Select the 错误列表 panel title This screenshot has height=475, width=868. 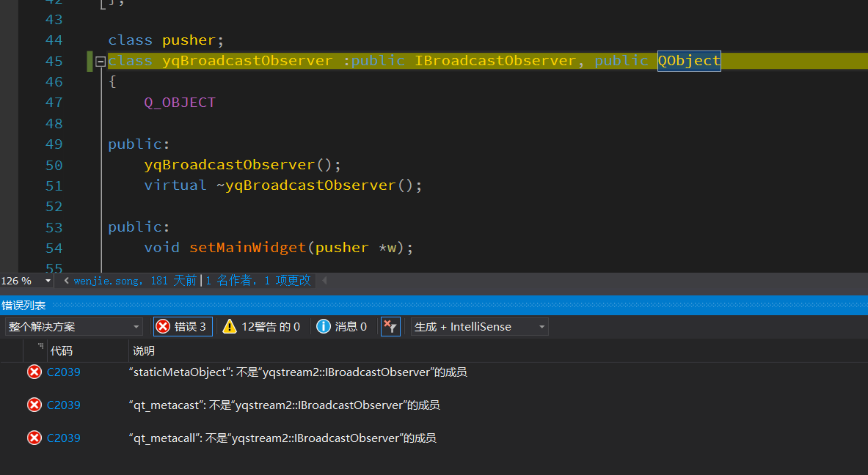point(24,305)
